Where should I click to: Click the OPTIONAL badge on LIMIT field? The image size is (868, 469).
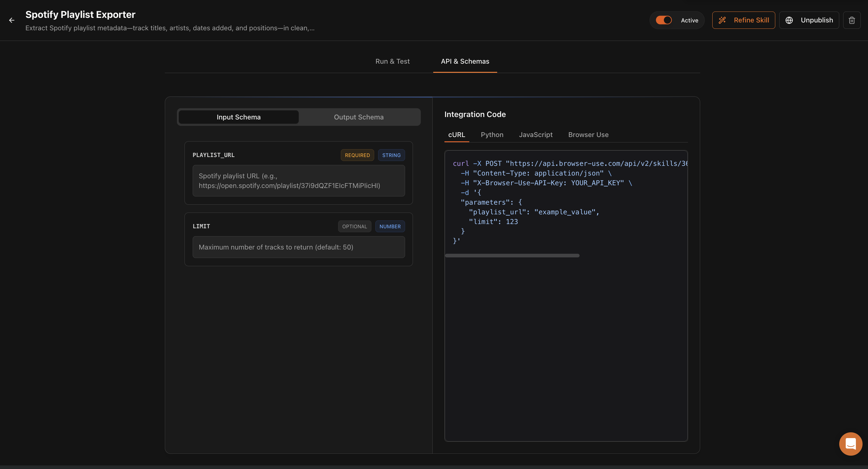[354, 226]
